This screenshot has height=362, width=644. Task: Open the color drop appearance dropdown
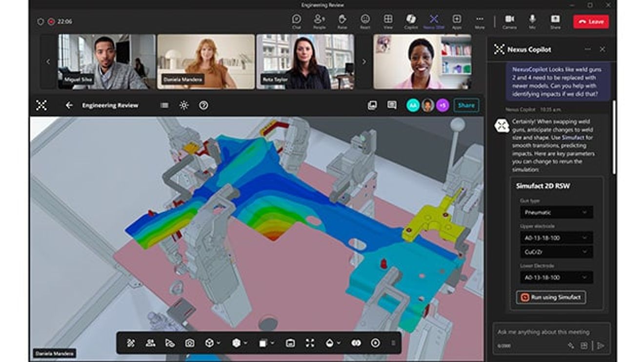(332, 343)
